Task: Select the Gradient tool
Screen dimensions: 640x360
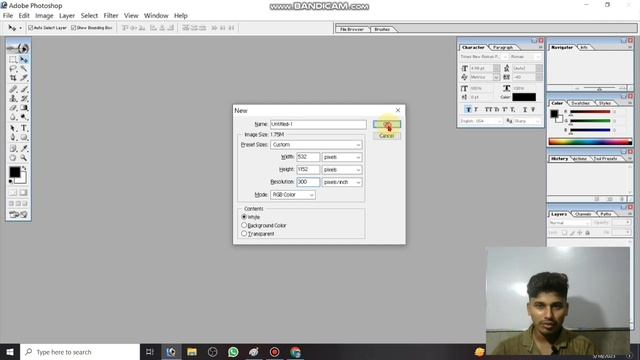Action: coord(24,108)
